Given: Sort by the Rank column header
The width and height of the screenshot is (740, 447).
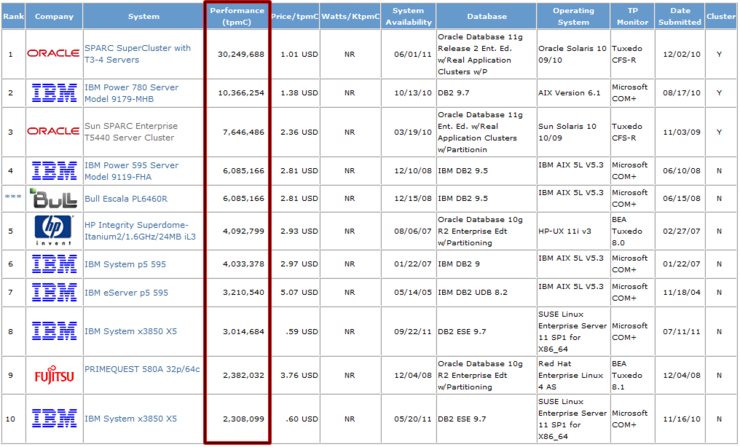Looking at the screenshot, I should coord(13,16).
